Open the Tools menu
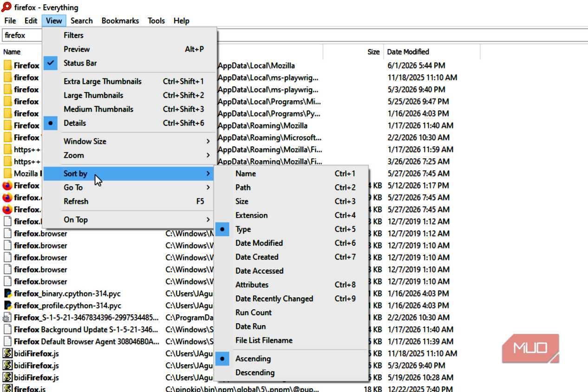The height and width of the screenshot is (392, 588). click(156, 20)
